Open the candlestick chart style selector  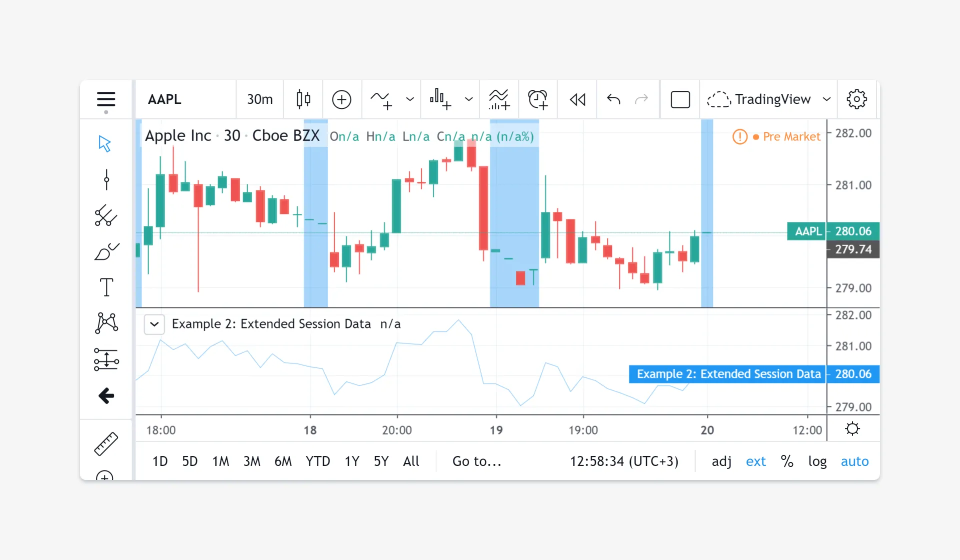click(x=303, y=99)
